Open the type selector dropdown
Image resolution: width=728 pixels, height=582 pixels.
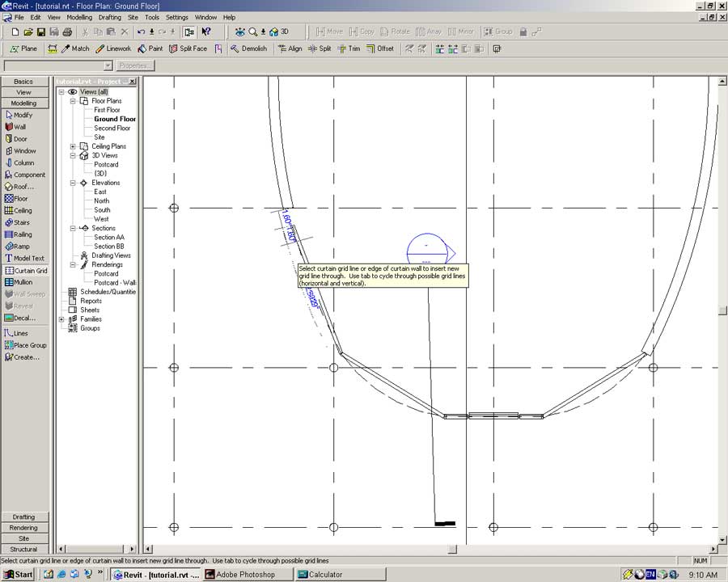pos(108,65)
